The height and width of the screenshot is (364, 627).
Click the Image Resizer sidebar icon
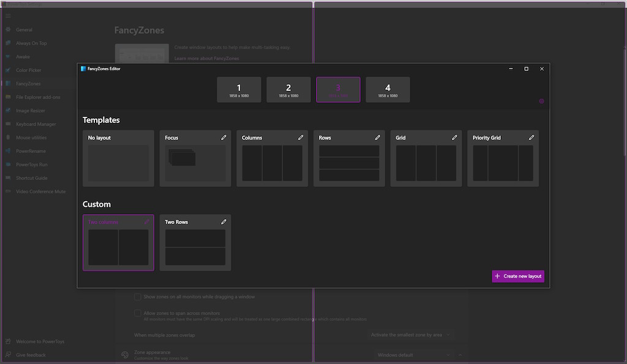click(8, 111)
